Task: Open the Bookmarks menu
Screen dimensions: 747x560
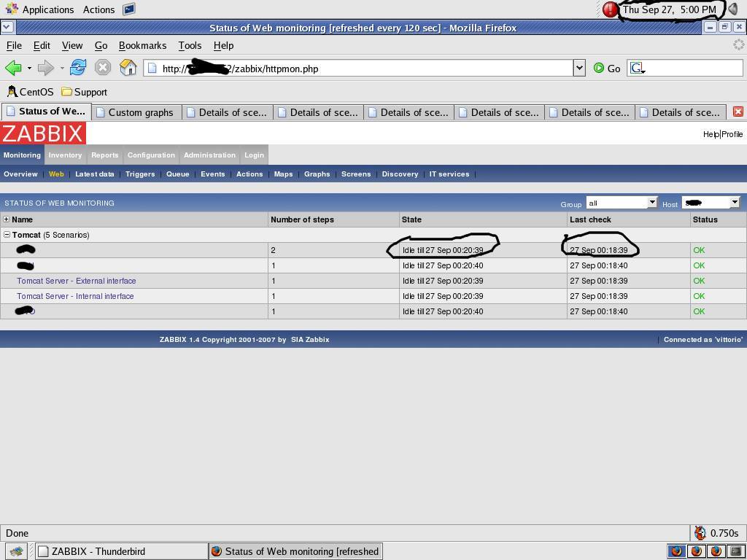Action: 142,46
